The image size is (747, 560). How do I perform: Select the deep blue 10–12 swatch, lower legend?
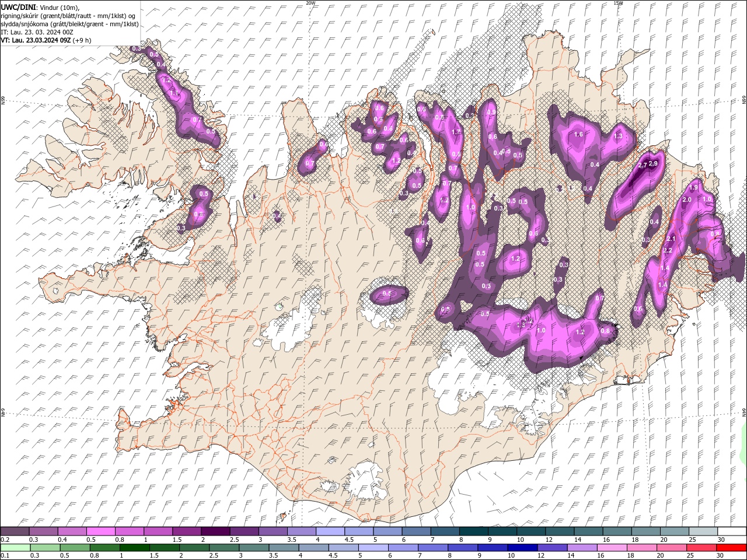point(522,548)
